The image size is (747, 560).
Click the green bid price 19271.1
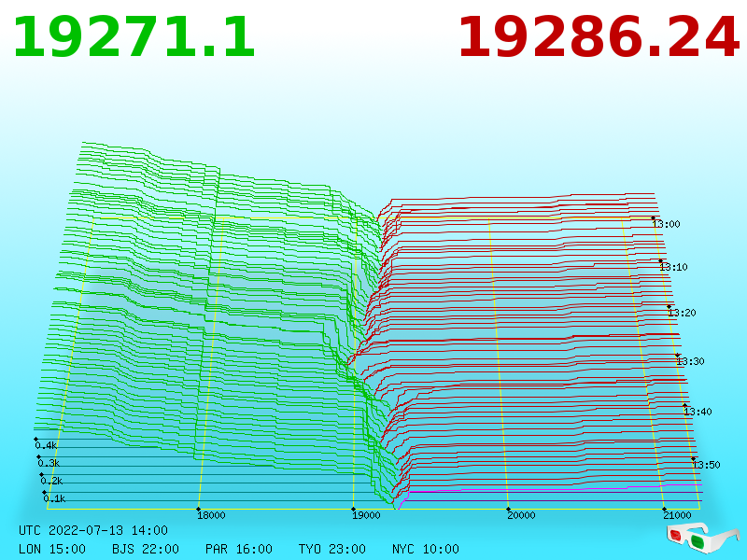pos(134,37)
